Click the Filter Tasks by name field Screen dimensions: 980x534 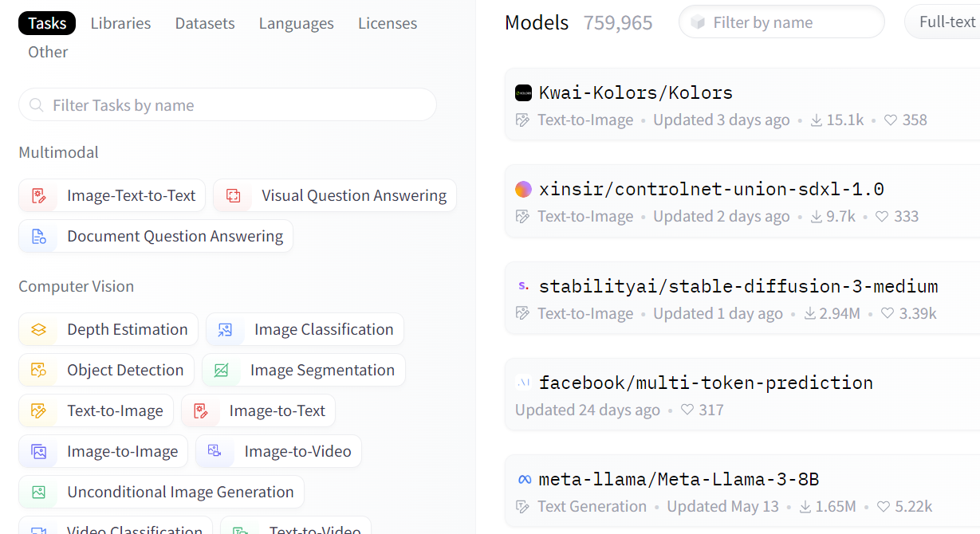point(227,105)
